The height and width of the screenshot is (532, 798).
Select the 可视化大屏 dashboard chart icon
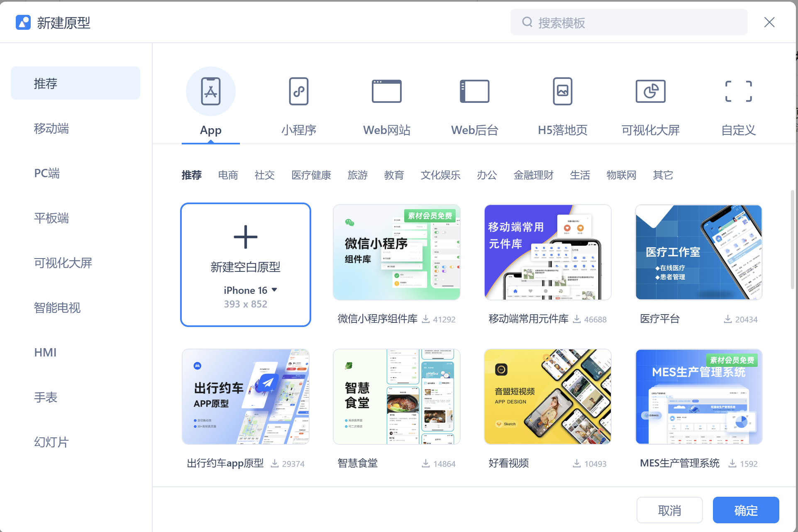tap(650, 91)
